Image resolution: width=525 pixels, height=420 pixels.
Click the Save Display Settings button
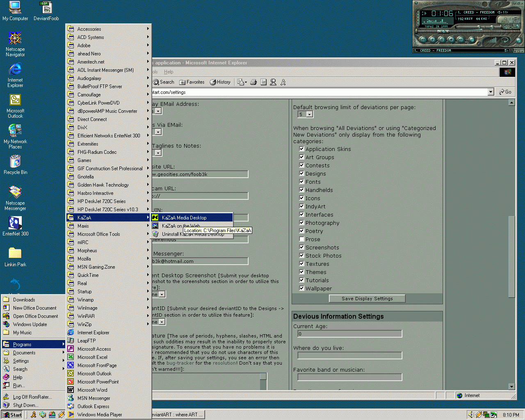367,299
